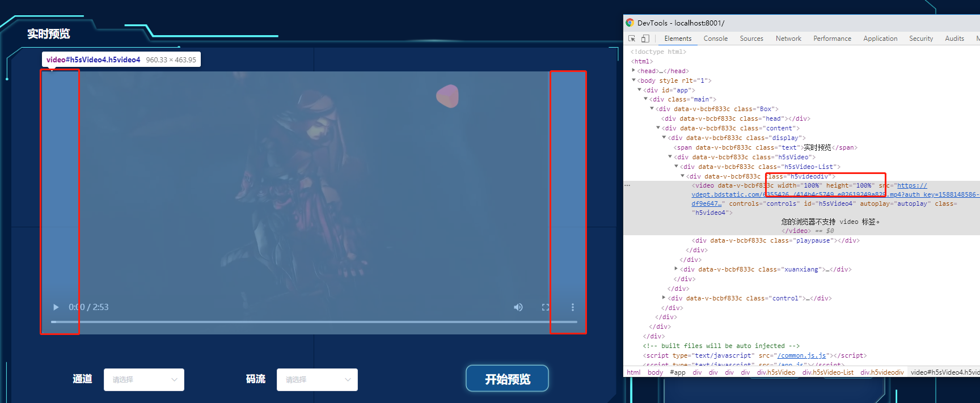Switch to the Elements tab
Viewport: 980px width, 403px height.
678,39
